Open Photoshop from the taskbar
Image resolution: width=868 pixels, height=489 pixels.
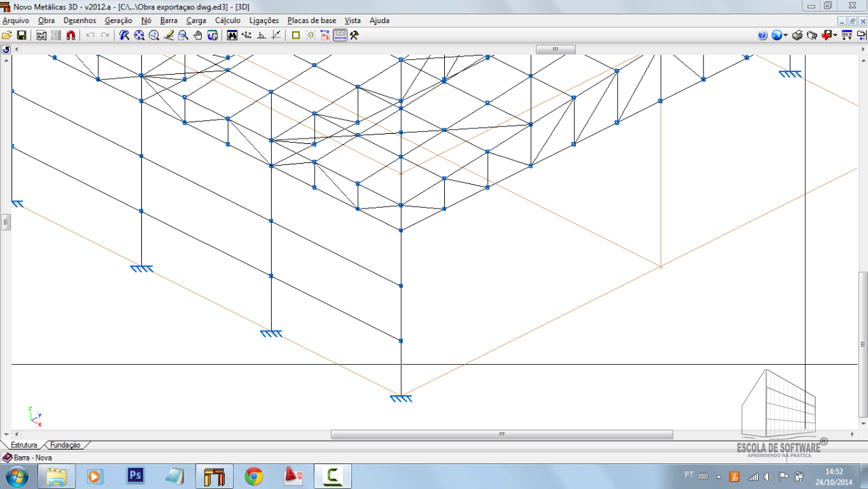click(x=136, y=475)
